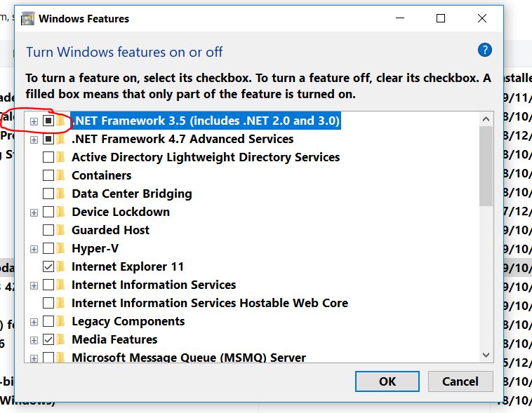Check the Microsoft Message Queue (MSMQ) Server checkbox
The image size is (532, 413).
point(48,357)
